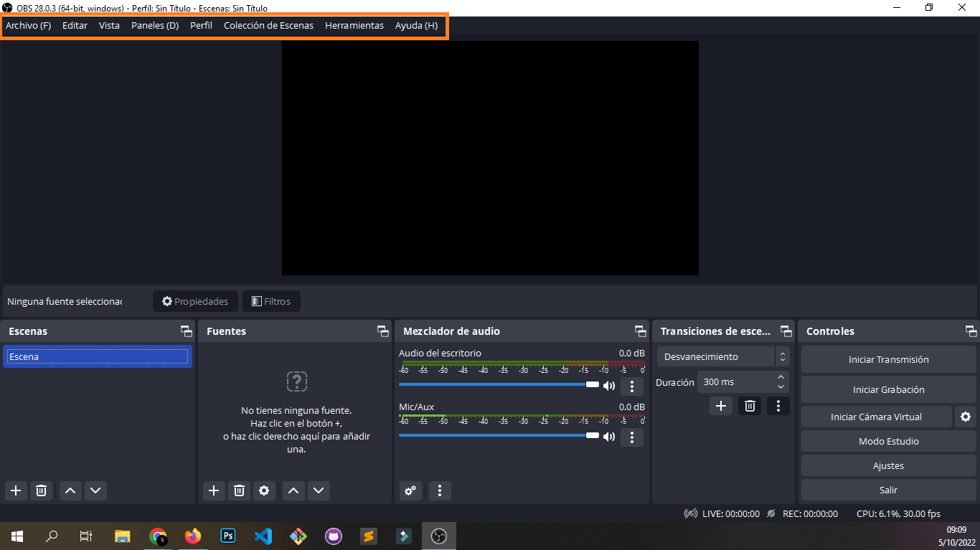Remove transition using trash icon

750,406
